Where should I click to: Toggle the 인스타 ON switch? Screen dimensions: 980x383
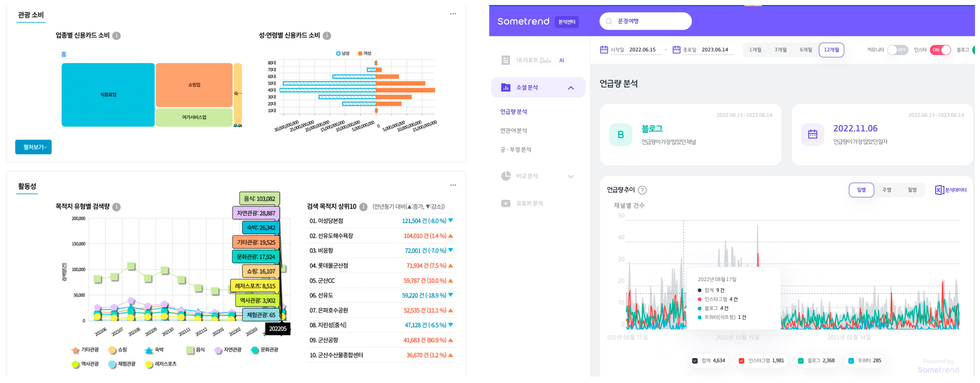click(940, 50)
